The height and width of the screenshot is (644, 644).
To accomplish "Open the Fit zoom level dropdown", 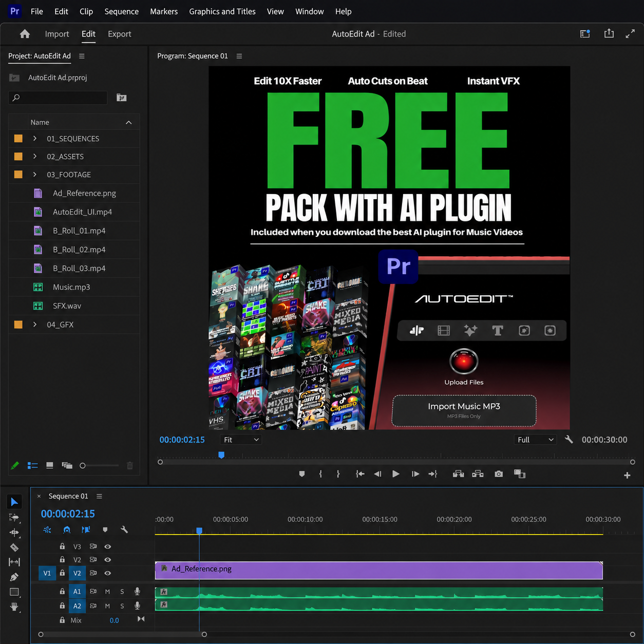I will [241, 440].
